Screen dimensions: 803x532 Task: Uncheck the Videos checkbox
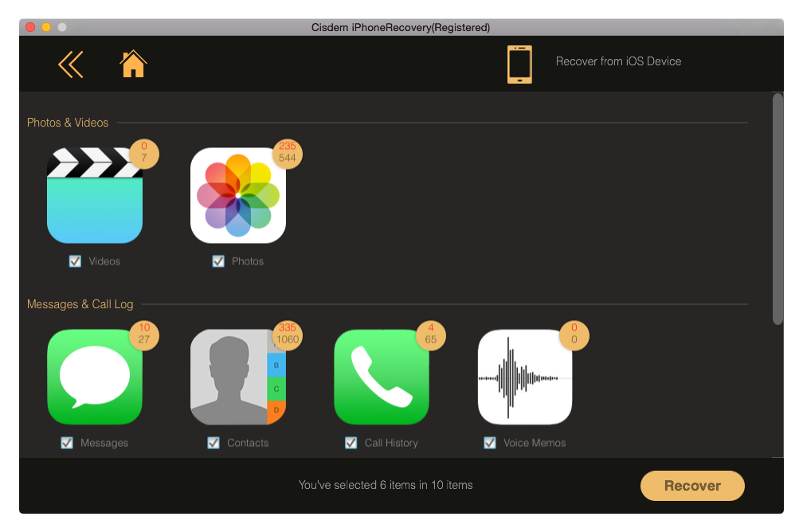[75, 261]
